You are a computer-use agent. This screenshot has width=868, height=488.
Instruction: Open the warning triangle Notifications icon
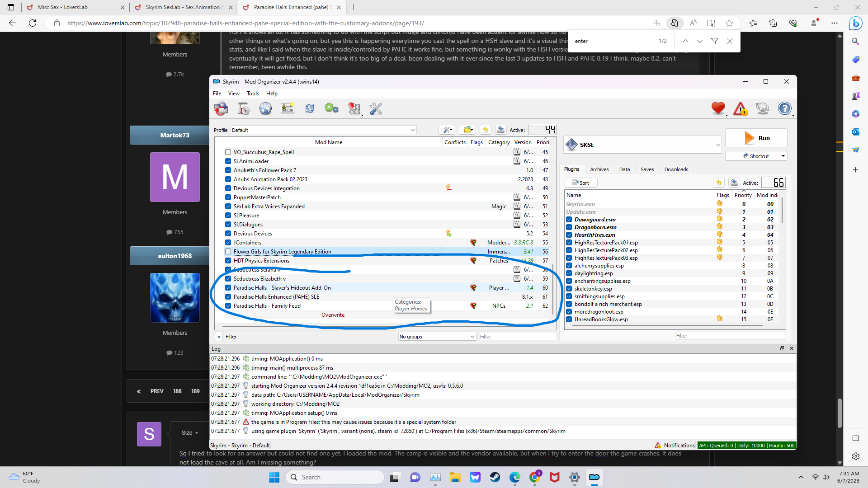(x=741, y=108)
